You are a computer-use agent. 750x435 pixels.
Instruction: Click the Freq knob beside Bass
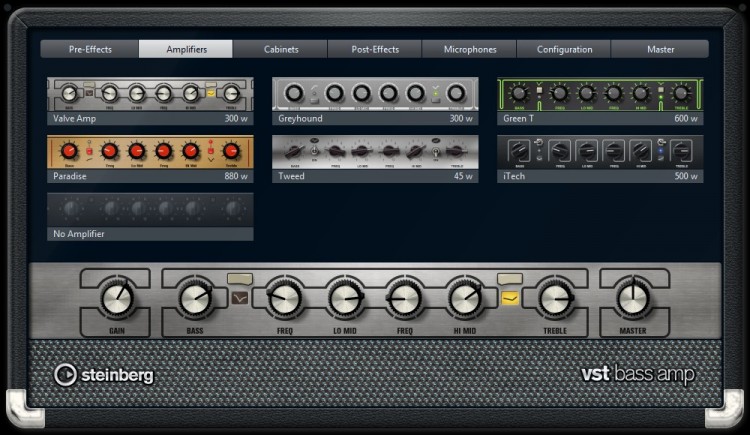284,299
